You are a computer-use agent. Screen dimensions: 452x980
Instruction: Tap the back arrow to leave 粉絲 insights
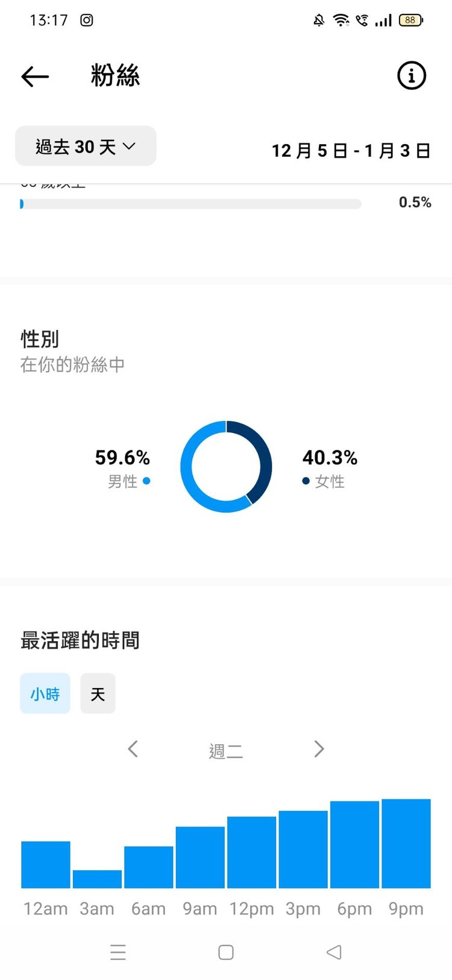pos(34,77)
